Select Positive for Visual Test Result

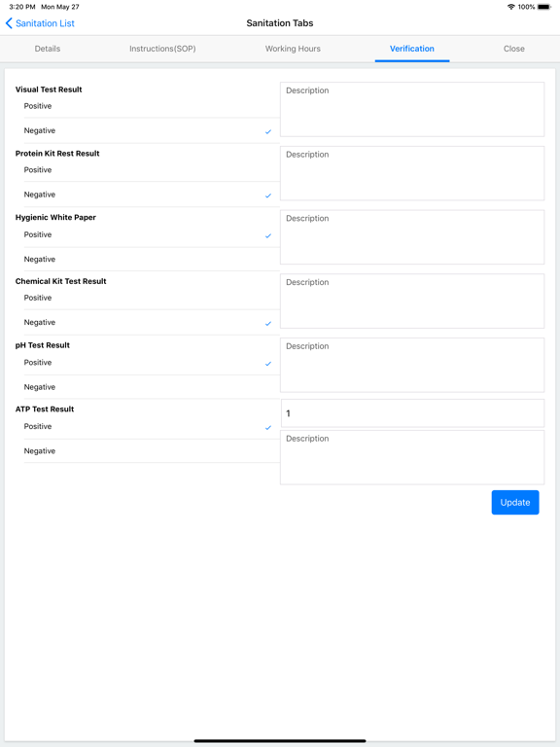[152, 106]
